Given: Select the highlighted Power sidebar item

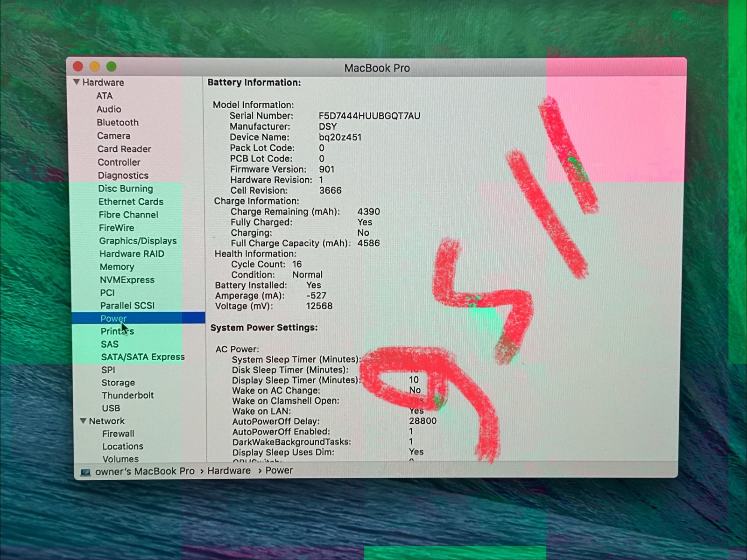Looking at the screenshot, I should pos(138,318).
